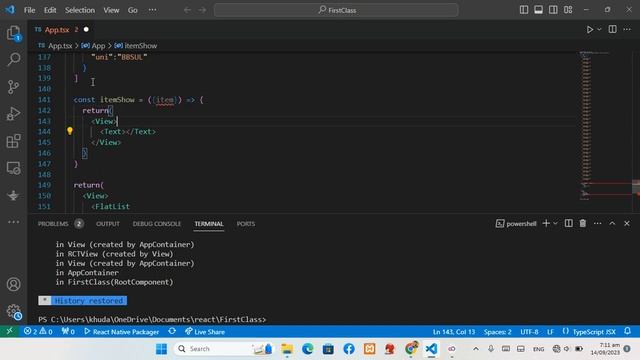Close the unsaved App.tsx tab dot
Image resolution: width=640 pixels, height=360 pixels.
(x=86, y=29)
